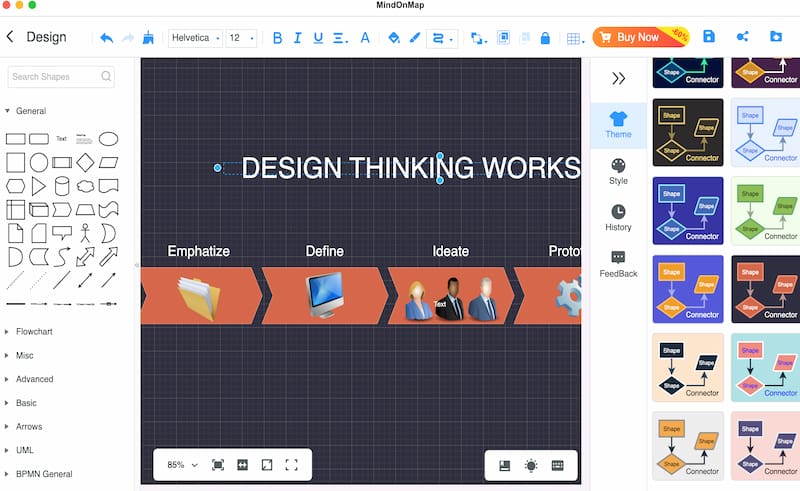
Task: Click the fullscreen icon
Action: [291, 465]
